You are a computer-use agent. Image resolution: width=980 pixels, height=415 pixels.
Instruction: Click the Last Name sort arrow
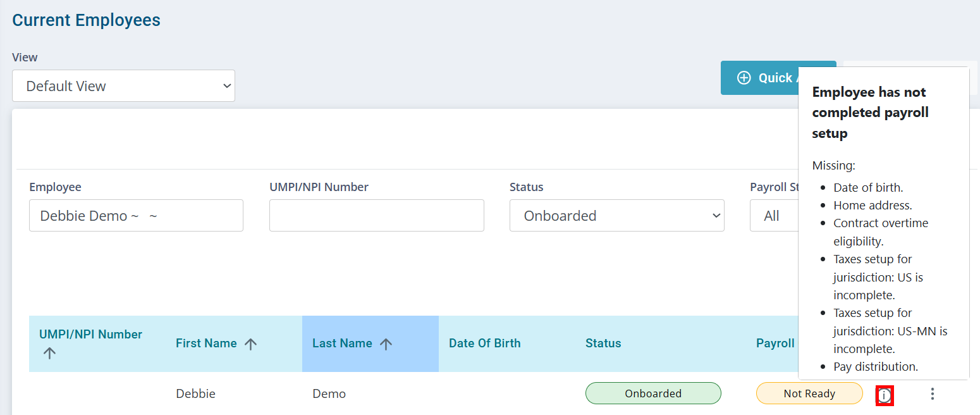point(386,344)
